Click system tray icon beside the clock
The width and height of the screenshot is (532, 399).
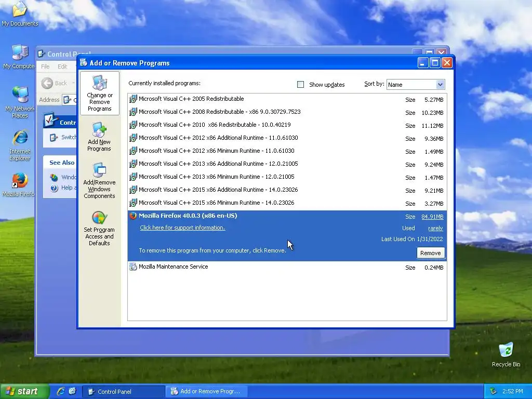494,391
